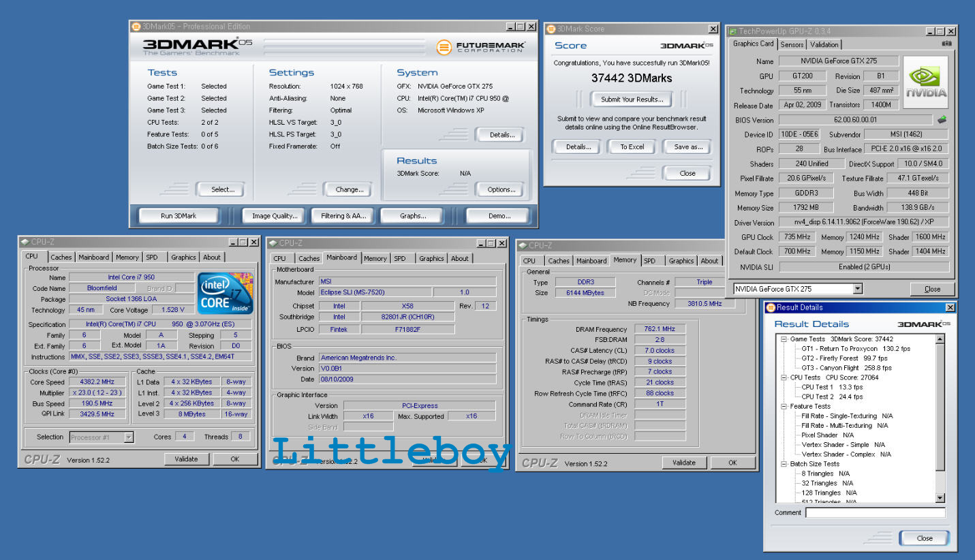Screen dimensions: 975x560
Task: Click the BIOS save chip icon in GPU-Z
Action: pyautogui.click(x=942, y=120)
